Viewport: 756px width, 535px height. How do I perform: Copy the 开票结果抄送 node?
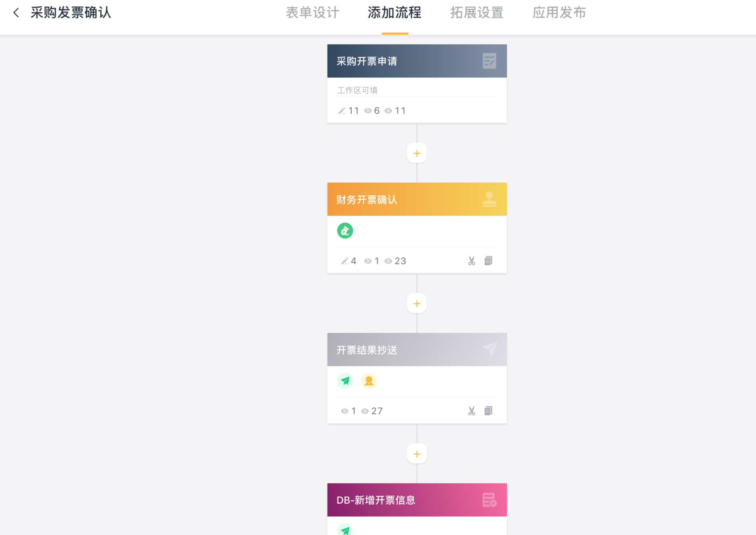click(488, 411)
